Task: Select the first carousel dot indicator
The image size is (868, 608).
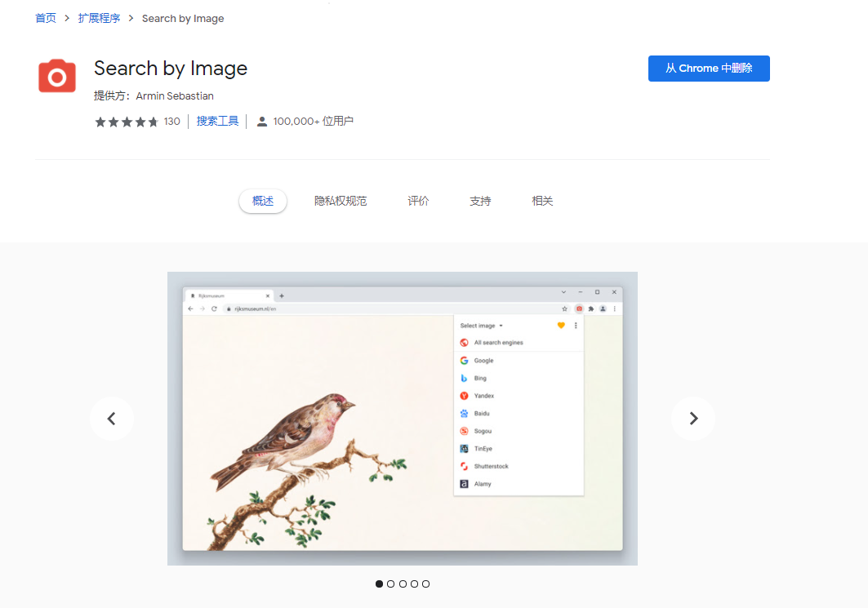Action: (379, 584)
